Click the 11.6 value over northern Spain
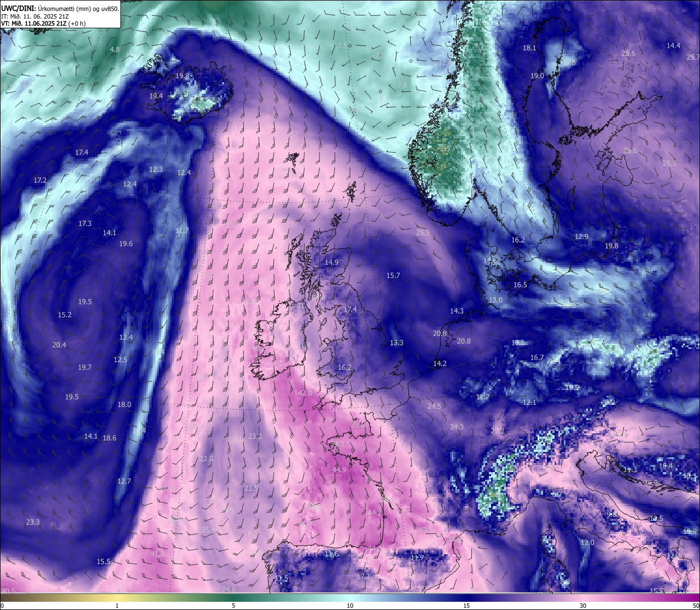The width and height of the screenshot is (700, 610). point(331,554)
